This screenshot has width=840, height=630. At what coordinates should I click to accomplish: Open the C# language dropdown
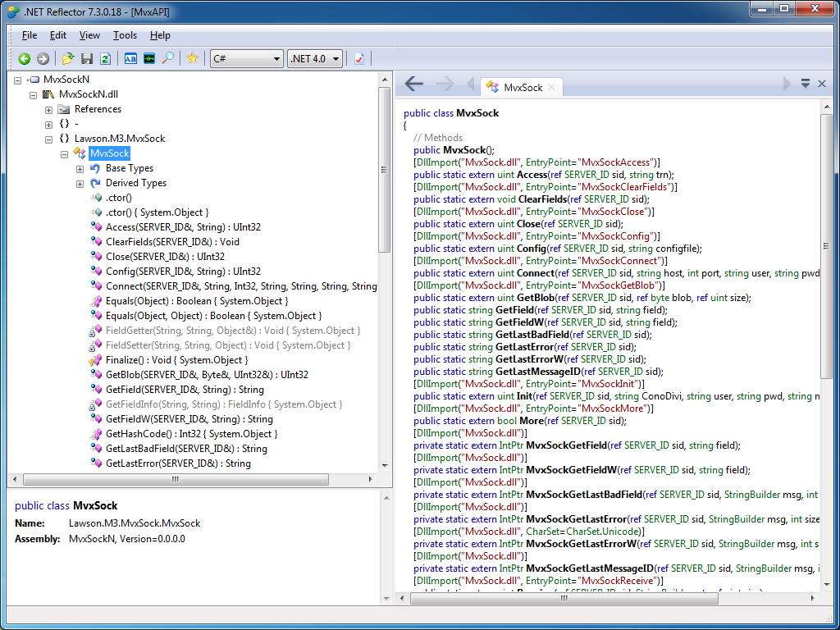(246, 58)
